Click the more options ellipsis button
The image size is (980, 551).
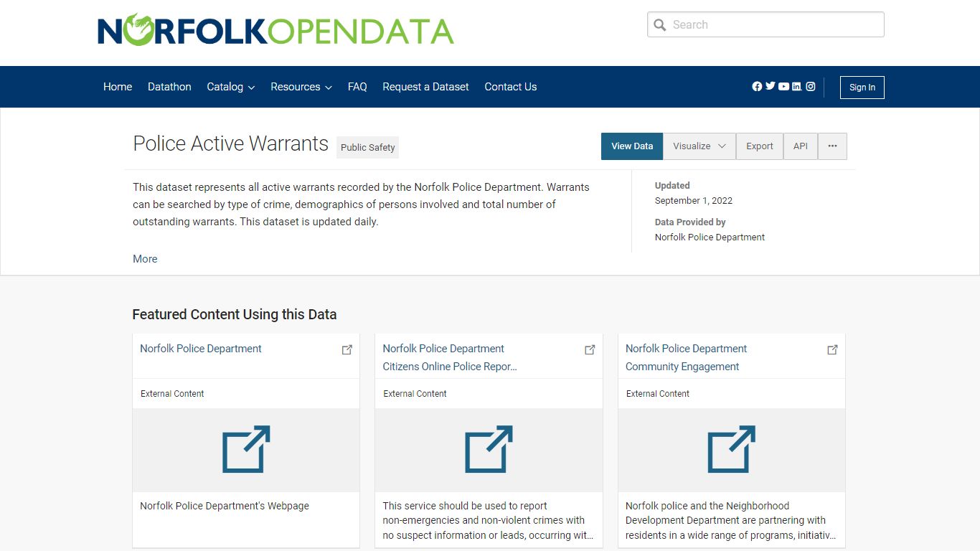pos(832,146)
